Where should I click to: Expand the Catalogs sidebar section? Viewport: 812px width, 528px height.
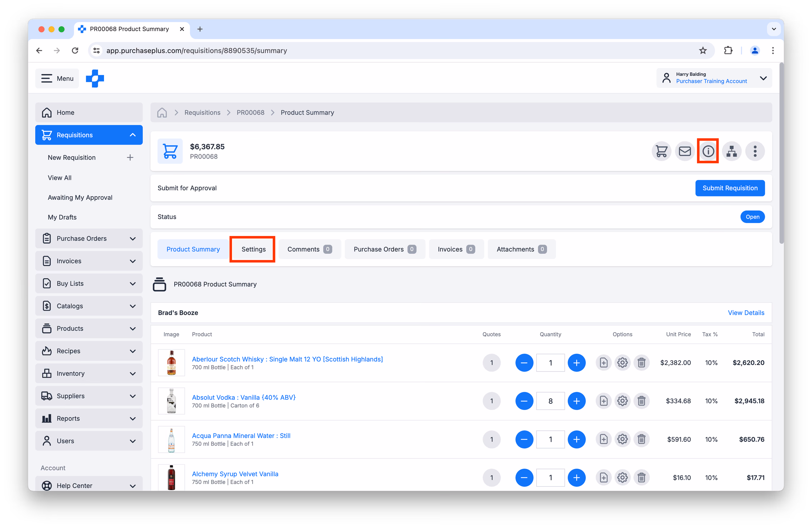coord(133,306)
